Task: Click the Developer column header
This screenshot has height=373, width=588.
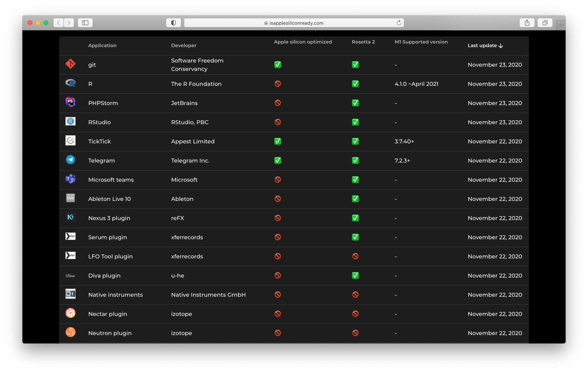Action: coord(184,45)
